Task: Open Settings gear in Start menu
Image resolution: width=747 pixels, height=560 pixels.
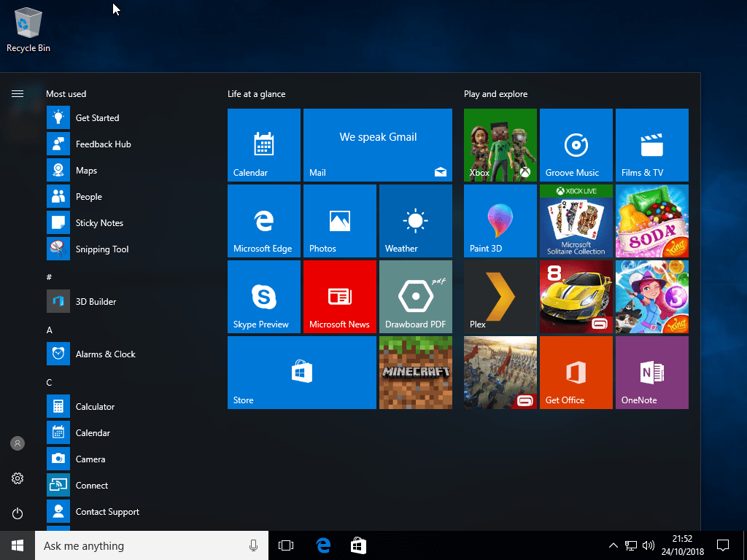Action: point(18,478)
